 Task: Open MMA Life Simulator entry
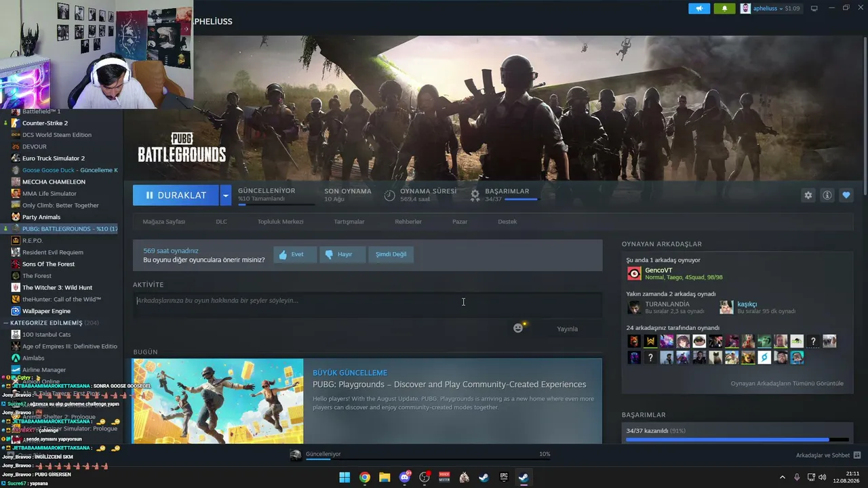click(x=50, y=193)
